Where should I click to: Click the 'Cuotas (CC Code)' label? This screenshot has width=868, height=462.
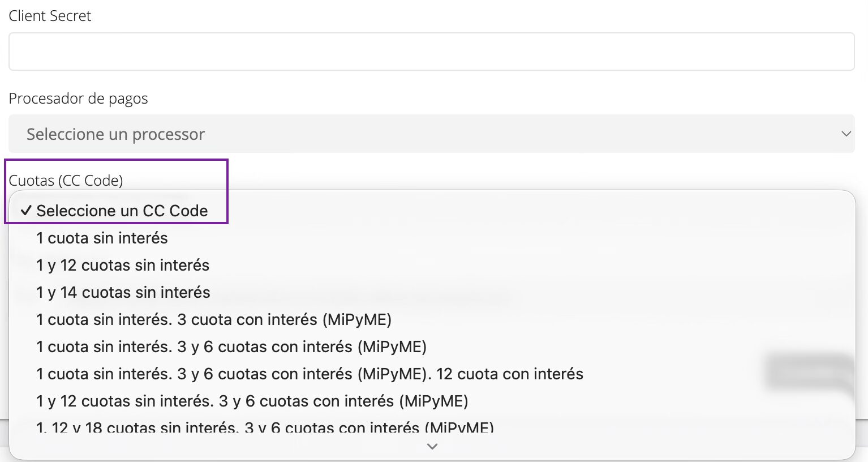(66, 180)
